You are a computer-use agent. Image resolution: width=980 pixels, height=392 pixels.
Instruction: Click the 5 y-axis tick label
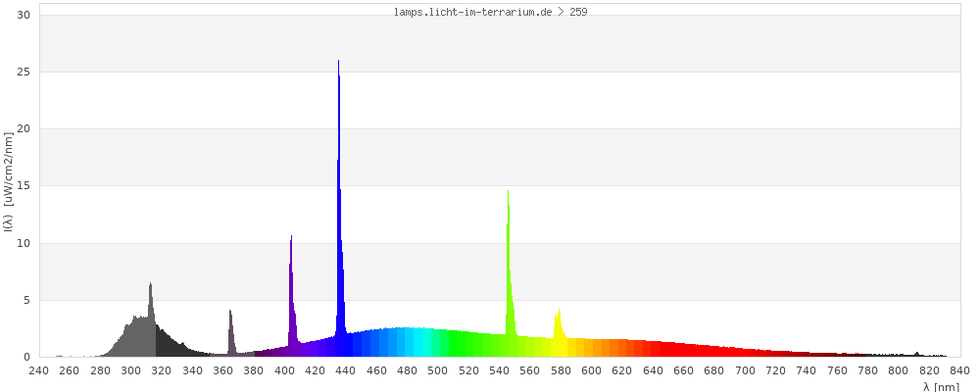(27, 301)
